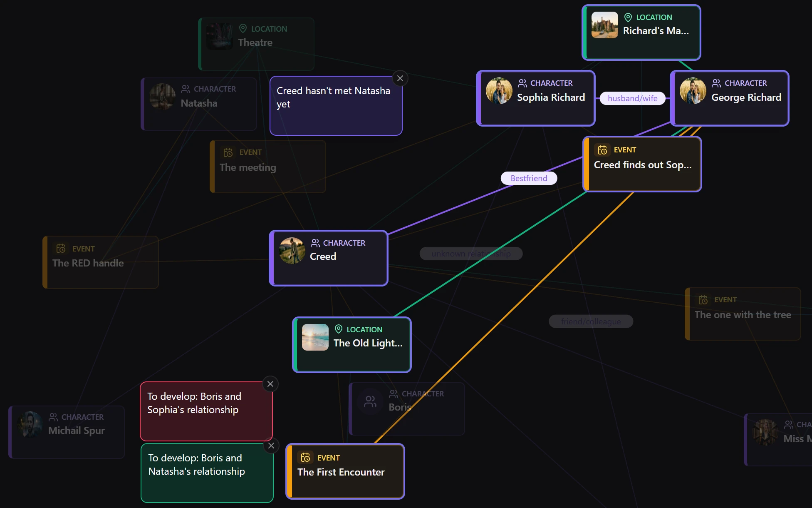The image size is (812, 508).
Task: Click Creed's avatar picture
Action: coord(292,251)
